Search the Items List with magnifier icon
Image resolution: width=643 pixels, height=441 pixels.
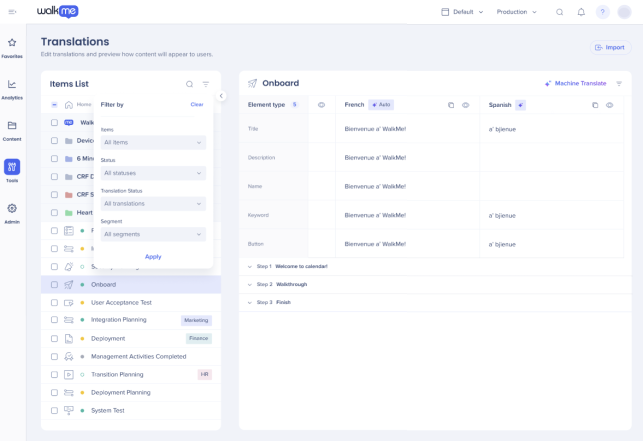pos(189,84)
